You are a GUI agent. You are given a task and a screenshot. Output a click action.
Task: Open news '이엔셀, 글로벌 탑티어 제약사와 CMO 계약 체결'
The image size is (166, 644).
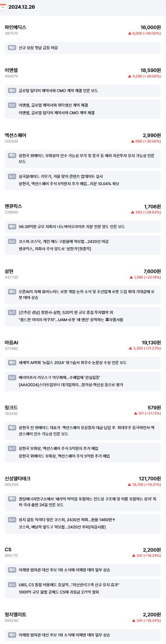pyautogui.click(x=57, y=113)
